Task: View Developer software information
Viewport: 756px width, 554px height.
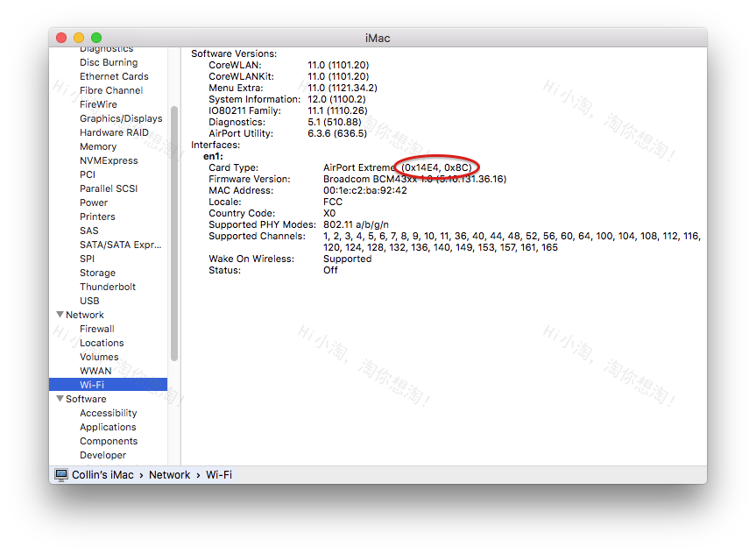Action: point(103,455)
